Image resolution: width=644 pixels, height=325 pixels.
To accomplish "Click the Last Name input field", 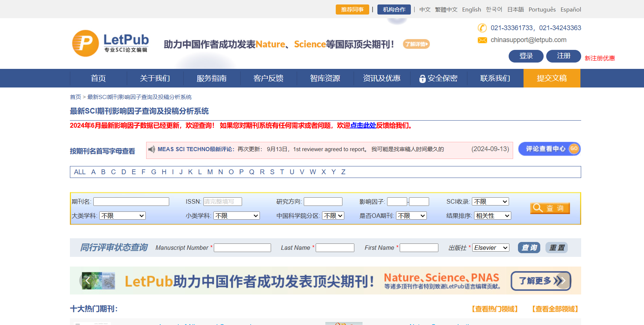I will click(335, 248).
